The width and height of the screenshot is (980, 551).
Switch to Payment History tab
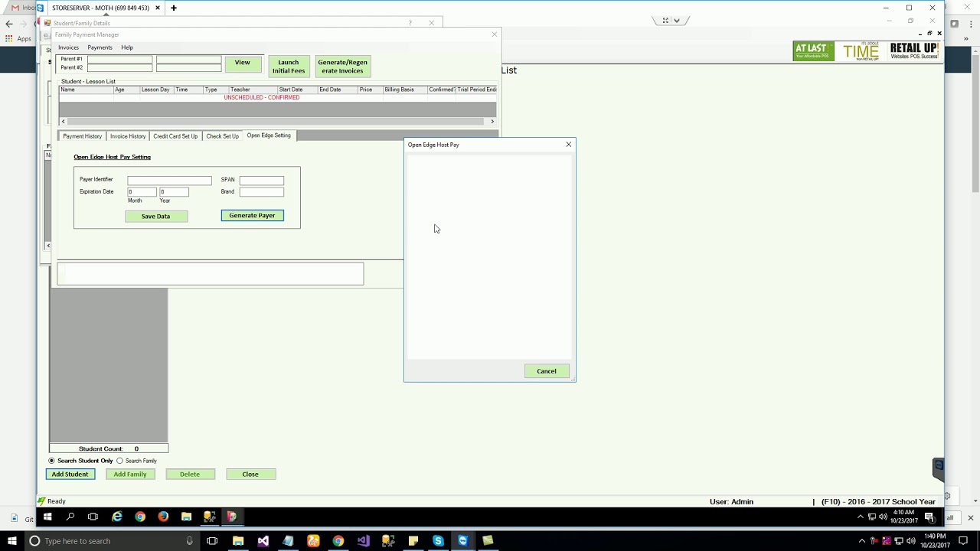[x=82, y=136]
